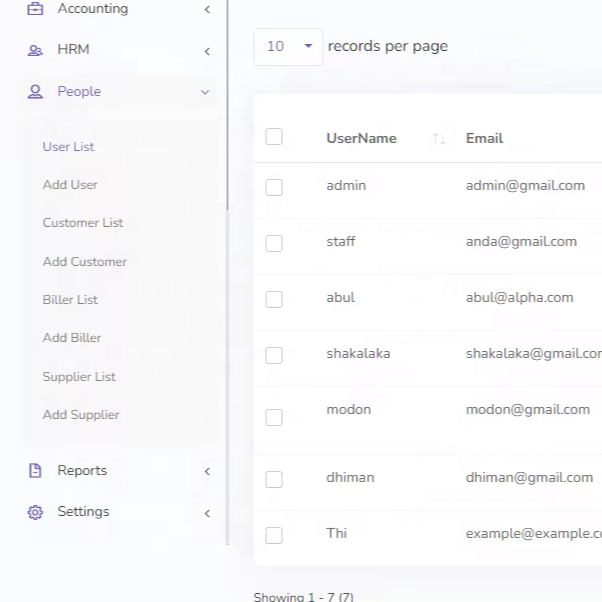The width and height of the screenshot is (602, 602).
Task: Open the records per page dropdown
Action: [x=288, y=47]
